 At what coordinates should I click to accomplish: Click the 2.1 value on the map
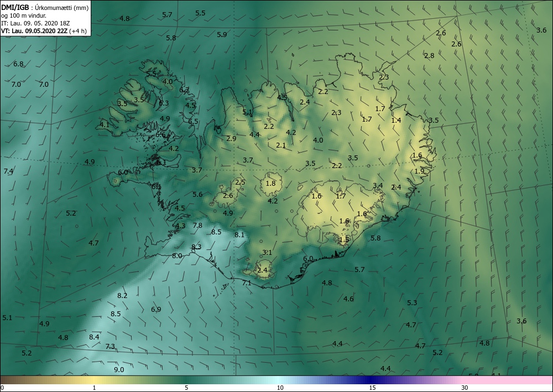coord(281,145)
